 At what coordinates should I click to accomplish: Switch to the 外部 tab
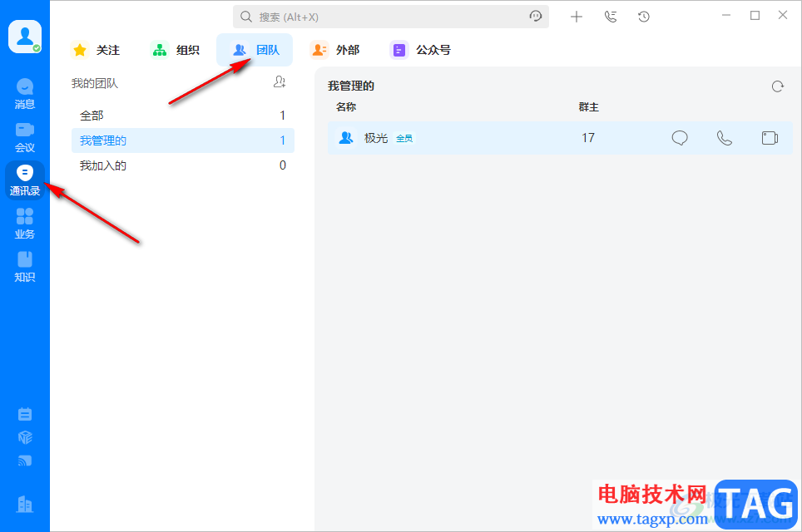tap(335, 50)
